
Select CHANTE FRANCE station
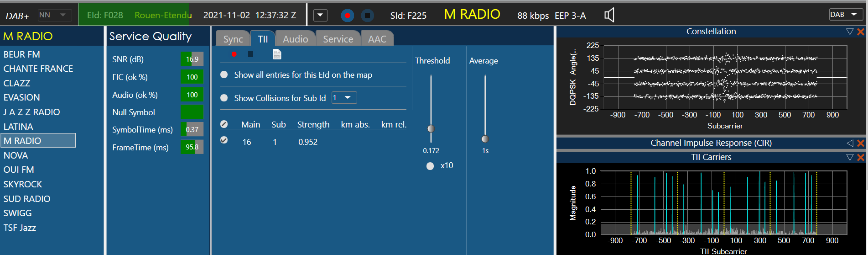38,69
